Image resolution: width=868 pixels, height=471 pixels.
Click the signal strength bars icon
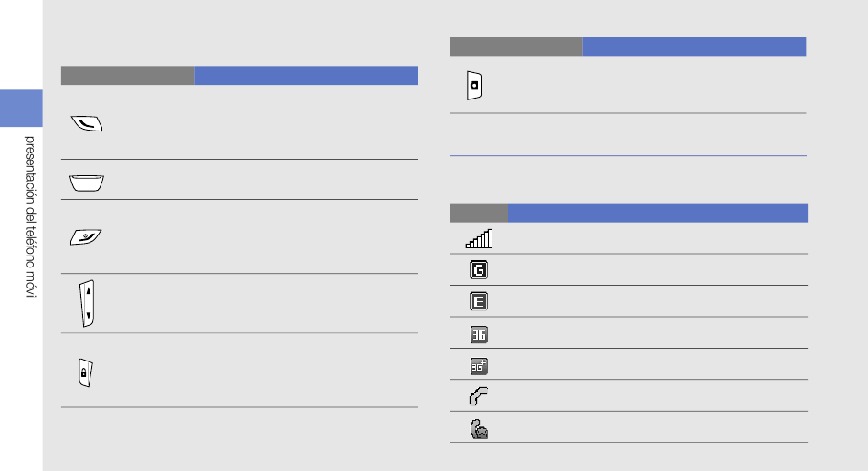(478, 238)
